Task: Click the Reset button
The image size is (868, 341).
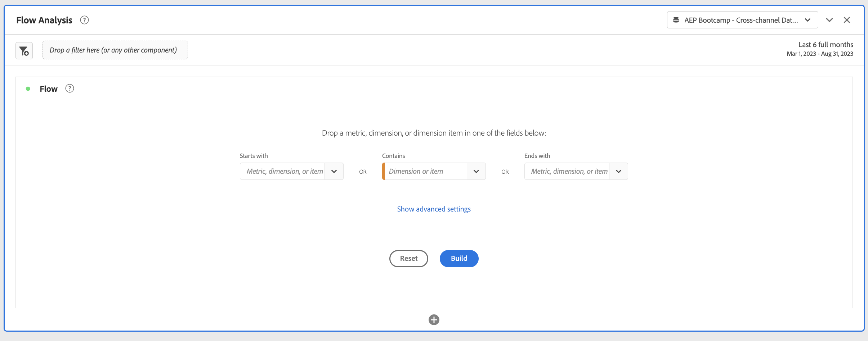Action: tap(409, 259)
